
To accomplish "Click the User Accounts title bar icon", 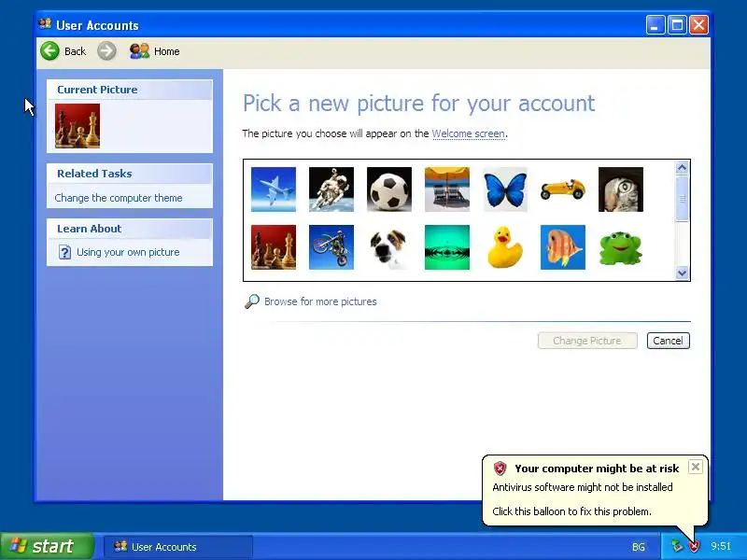I will pos(45,24).
